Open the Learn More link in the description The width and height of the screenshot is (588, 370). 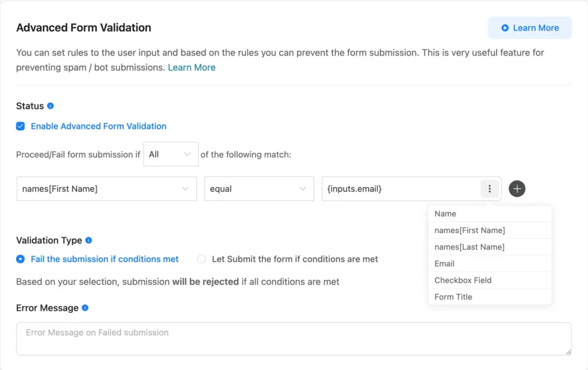(x=191, y=67)
